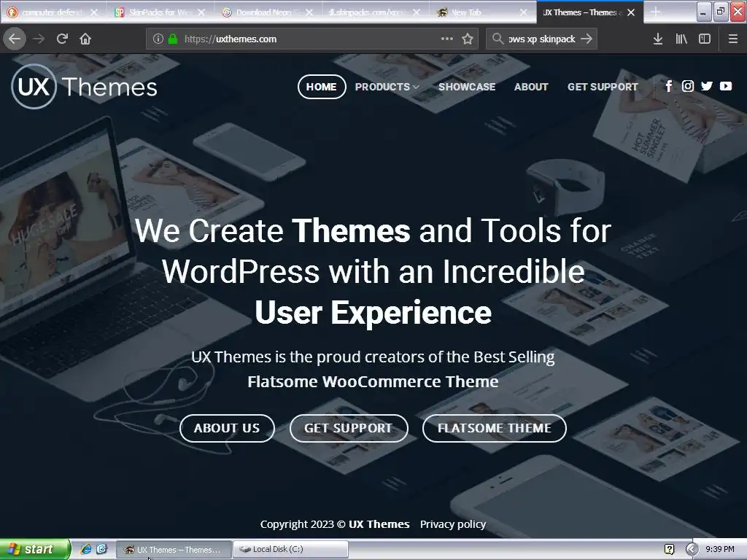747x560 pixels.
Task: Click the search box with skinpack text
Action: (x=541, y=39)
